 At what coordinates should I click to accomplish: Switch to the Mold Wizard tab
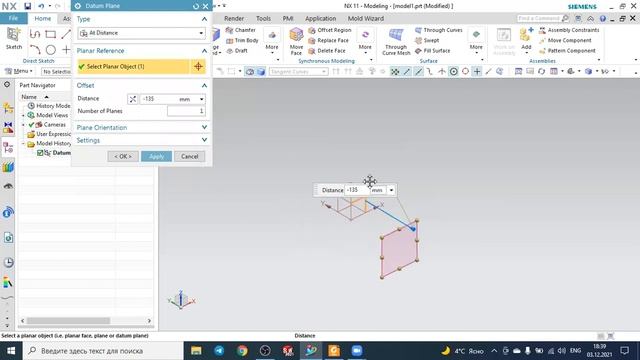tap(366, 18)
